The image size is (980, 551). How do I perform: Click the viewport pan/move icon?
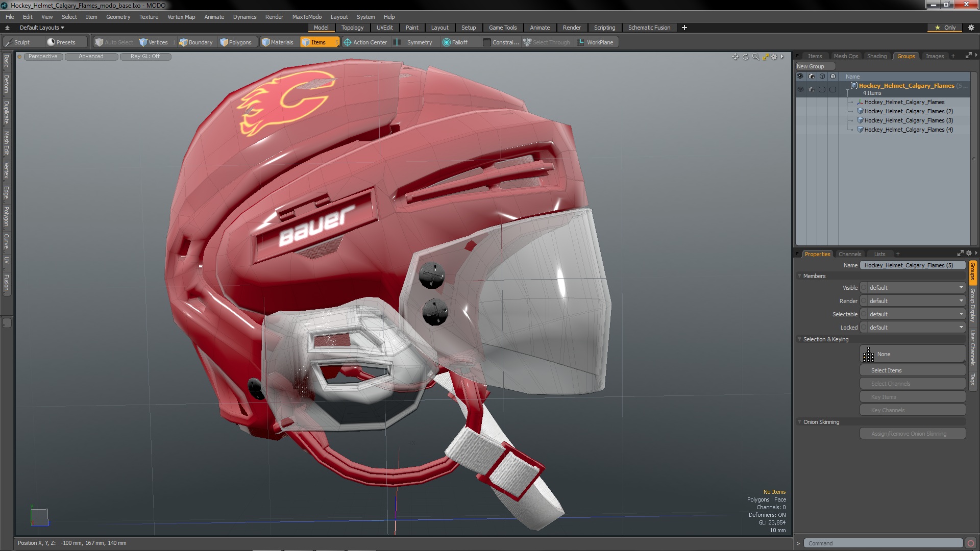point(735,57)
